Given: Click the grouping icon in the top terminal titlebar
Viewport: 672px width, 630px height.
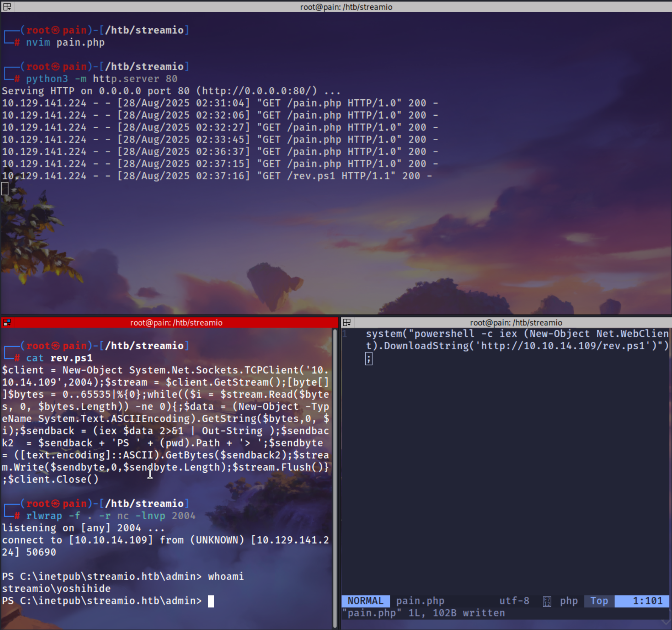Looking at the screenshot, I should tap(7, 7).
